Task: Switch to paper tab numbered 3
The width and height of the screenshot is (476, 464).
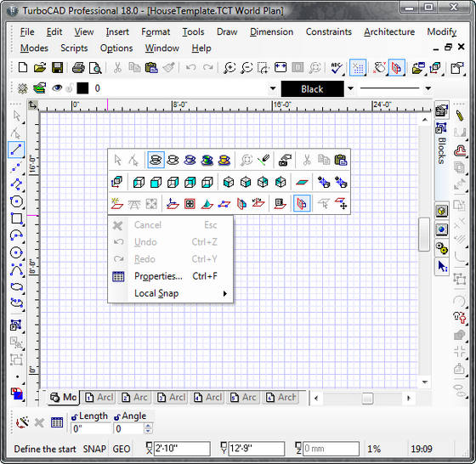Action: click(x=171, y=397)
